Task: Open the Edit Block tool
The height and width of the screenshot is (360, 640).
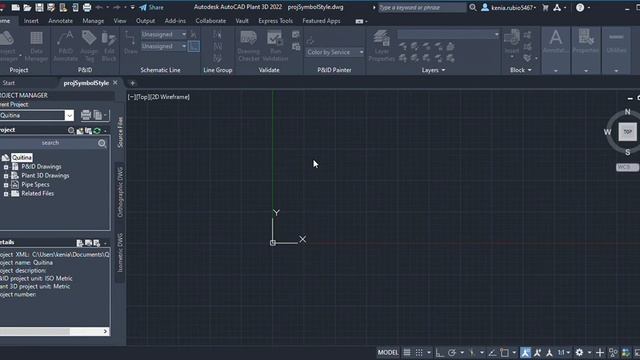Action: [x=109, y=46]
